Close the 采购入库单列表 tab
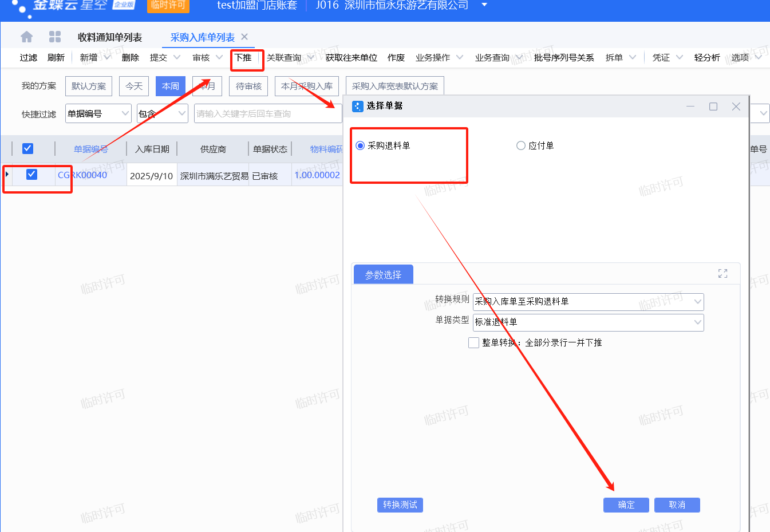The image size is (770, 532). pos(244,37)
